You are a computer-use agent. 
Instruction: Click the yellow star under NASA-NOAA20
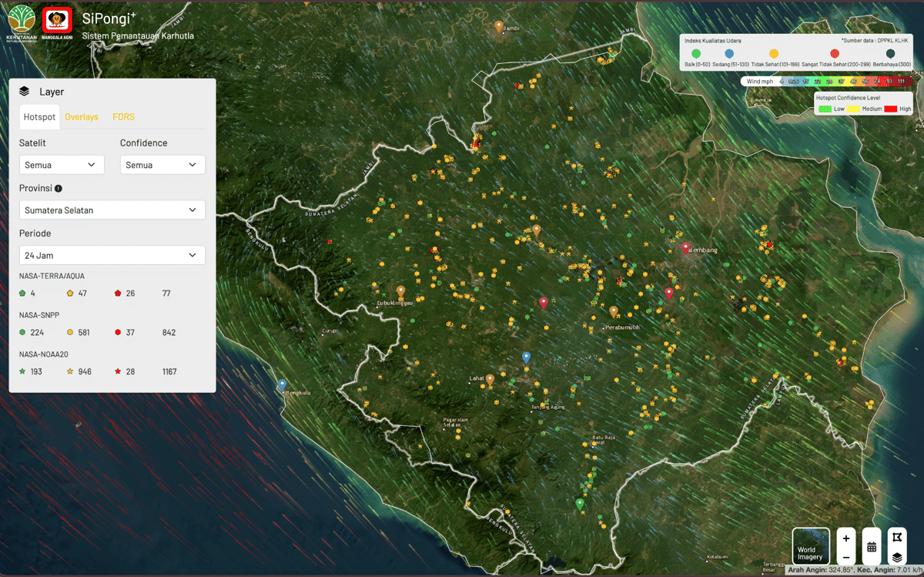point(70,371)
